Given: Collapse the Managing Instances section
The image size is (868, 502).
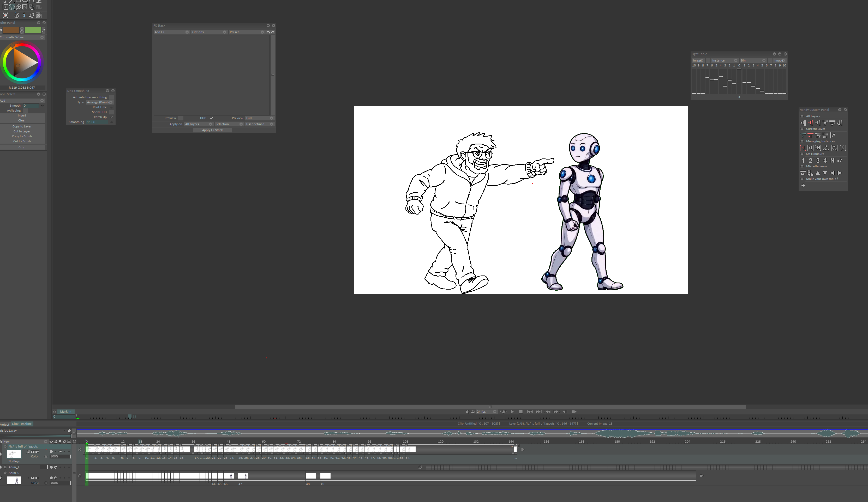Looking at the screenshot, I should pyautogui.click(x=802, y=142).
